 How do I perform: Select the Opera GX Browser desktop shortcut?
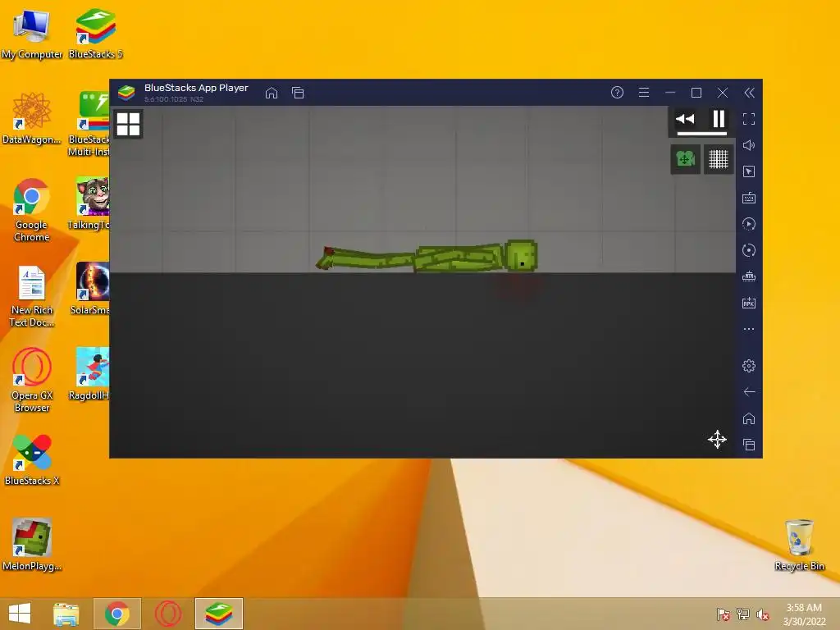(x=32, y=381)
